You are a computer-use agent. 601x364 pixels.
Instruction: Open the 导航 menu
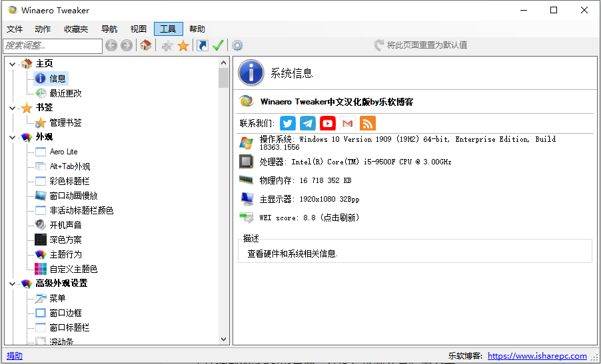(x=109, y=29)
